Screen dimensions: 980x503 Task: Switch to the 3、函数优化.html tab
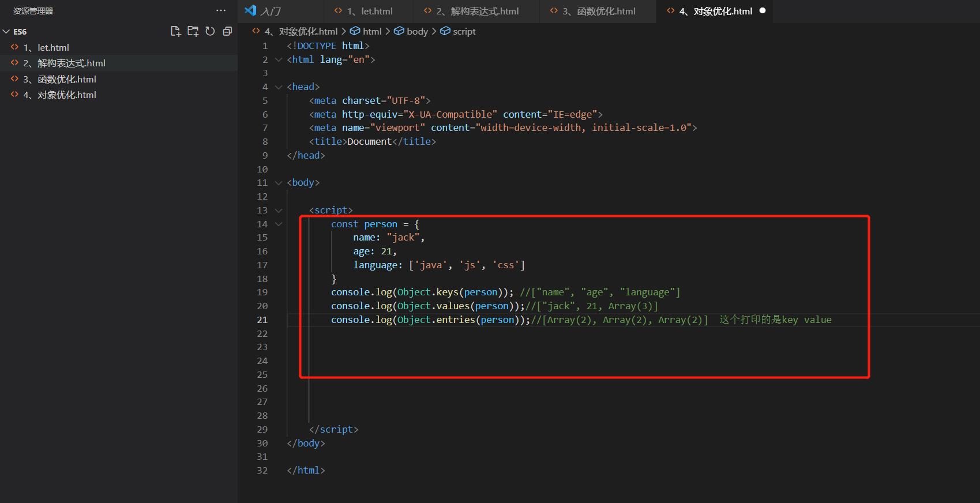tap(598, 11)
